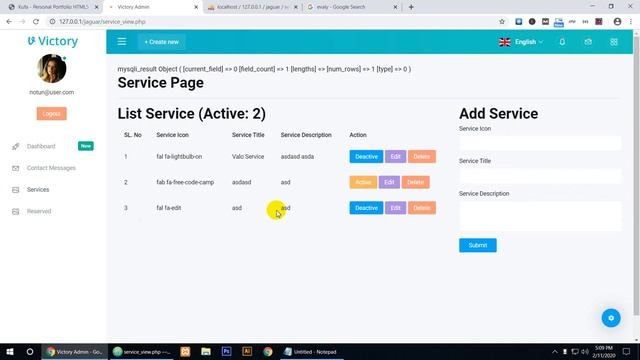This screenshot has width=640, height=360.
Task: Close the Victory Admin browser tab
Action: [196, 7]
